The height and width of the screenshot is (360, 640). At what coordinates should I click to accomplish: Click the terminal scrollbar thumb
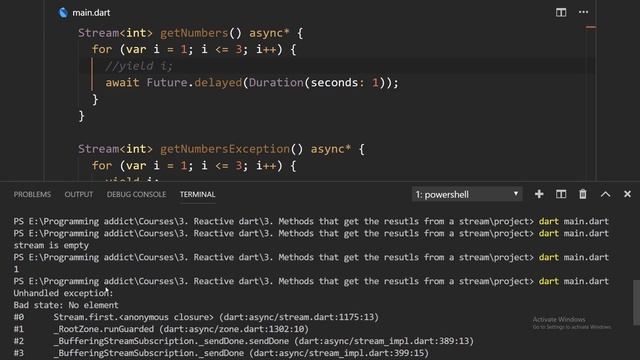tap(636, 302)
